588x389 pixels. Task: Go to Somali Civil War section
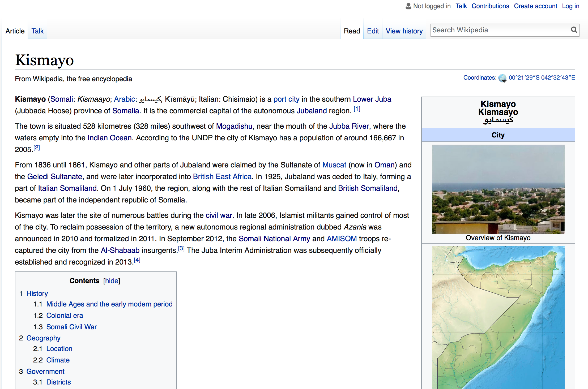71,327
